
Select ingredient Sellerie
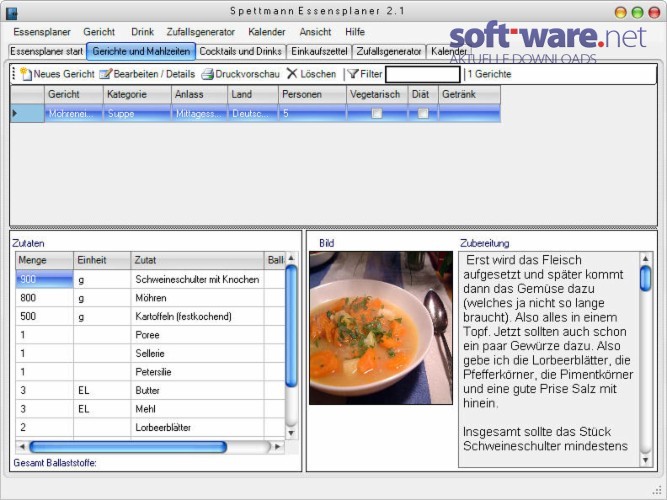point(197,353)
